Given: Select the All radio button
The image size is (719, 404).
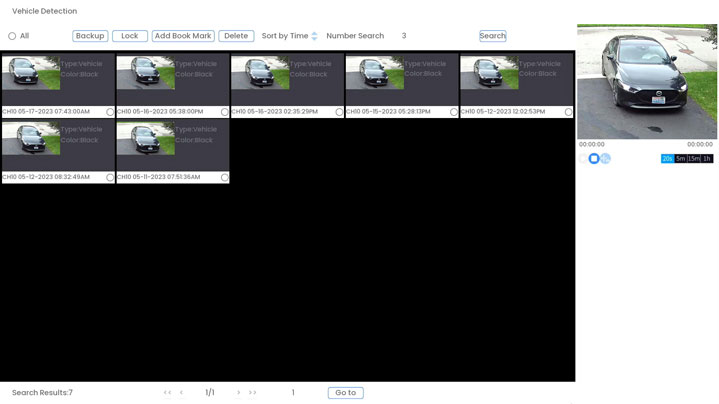Looking at the screenshot, I should tap(12, 36).
